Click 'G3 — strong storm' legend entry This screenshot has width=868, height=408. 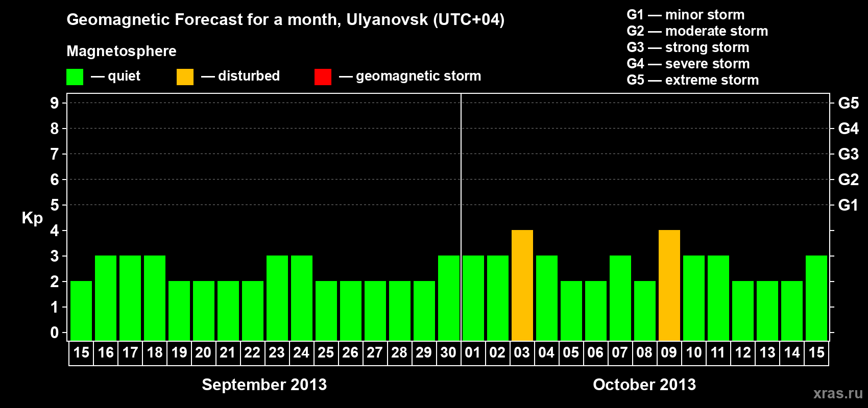[688, 47]
